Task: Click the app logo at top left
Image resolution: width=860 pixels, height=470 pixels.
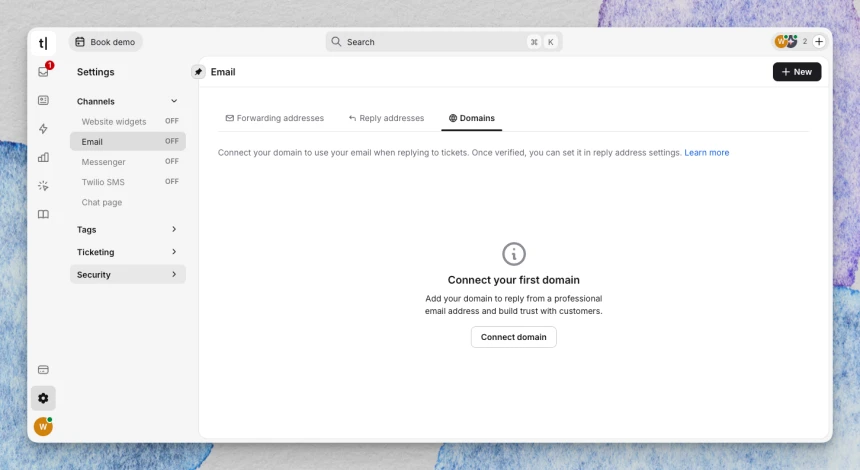Action: click(43, 43)
